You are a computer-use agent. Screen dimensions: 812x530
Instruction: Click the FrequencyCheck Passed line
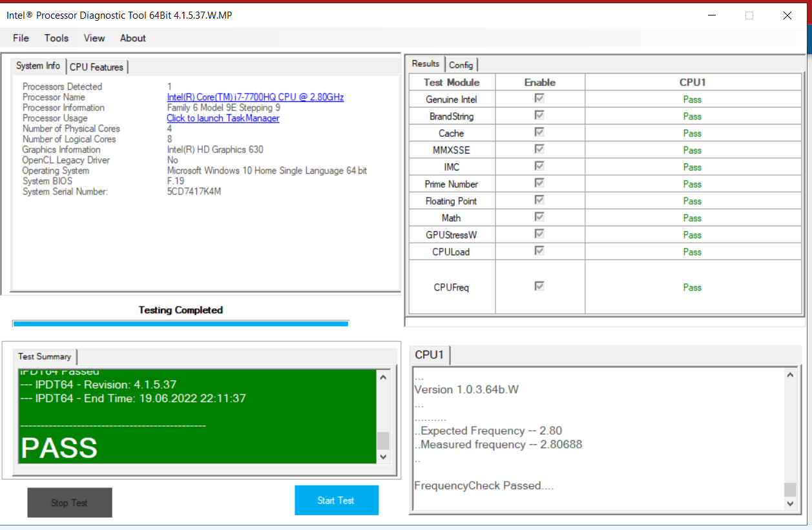pyautogui.click(x=484, y=485)
